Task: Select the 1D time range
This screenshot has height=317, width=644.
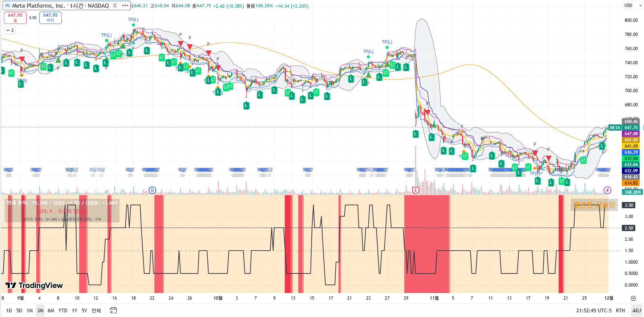Action: pyautogui.click(x=9, y=310)
